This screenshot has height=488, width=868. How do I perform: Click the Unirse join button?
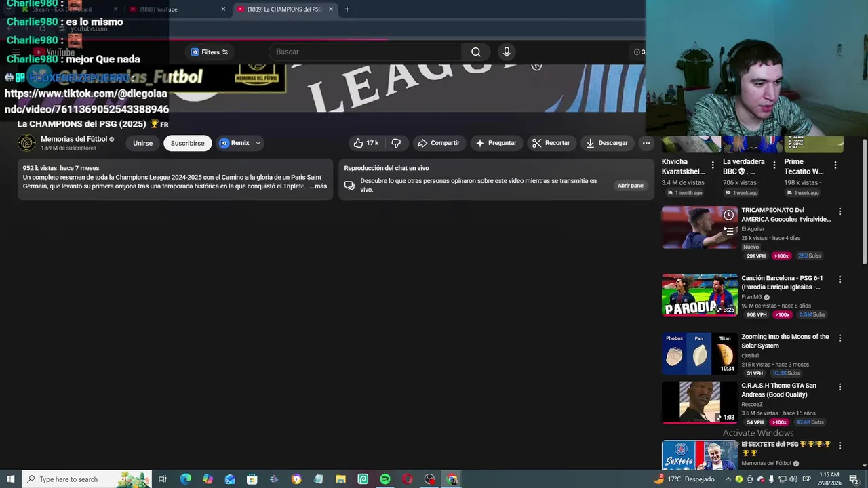tap(142, 143)
